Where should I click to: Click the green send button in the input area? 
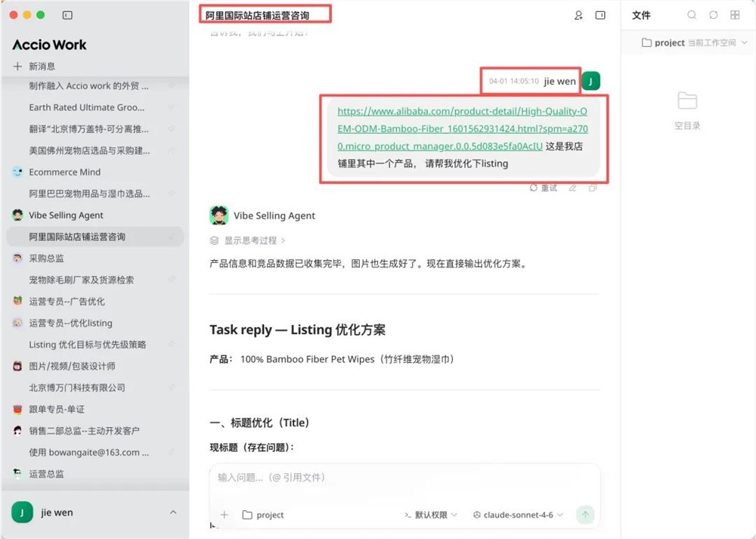[x=585, y=515]
